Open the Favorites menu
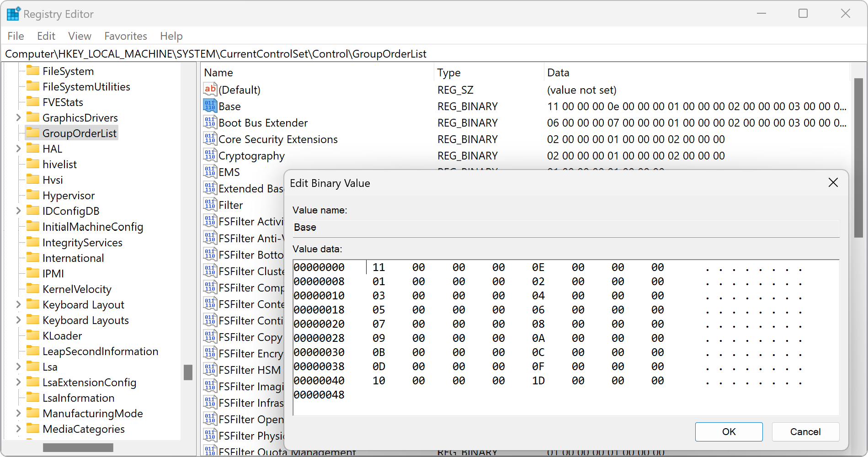Screen dimensions: 868x457 (x=126, y=36)
